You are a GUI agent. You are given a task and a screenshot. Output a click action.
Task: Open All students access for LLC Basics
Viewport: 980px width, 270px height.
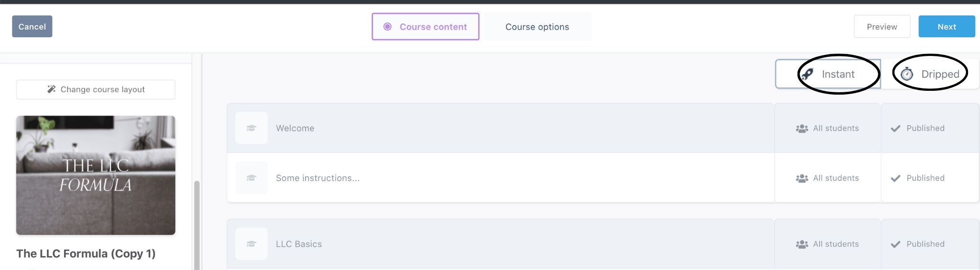click(x=827, y=244)
